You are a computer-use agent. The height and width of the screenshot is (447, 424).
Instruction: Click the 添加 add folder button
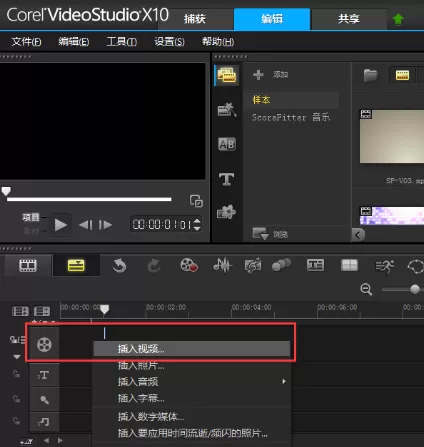pos(271,74)
